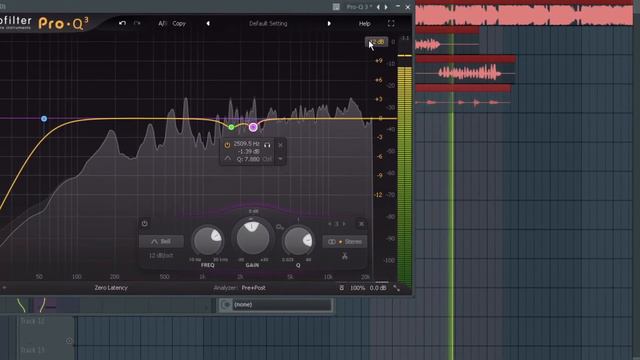Remove the band with the panel X button
This screenshot has height=360, width=640.
(x=361, y=224)
